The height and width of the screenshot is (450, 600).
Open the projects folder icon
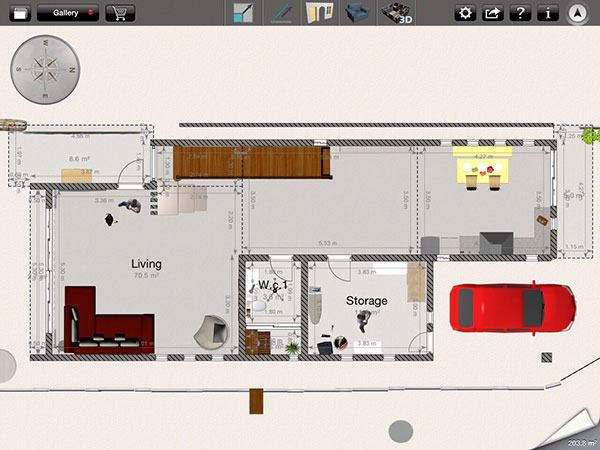point(19,13)
